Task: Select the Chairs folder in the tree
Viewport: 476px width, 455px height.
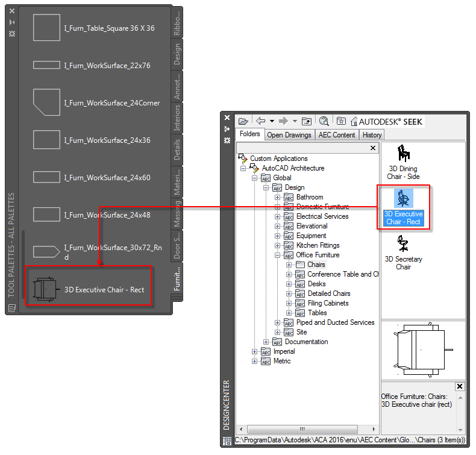Action: pyautogui.click(x=316, y=265)
